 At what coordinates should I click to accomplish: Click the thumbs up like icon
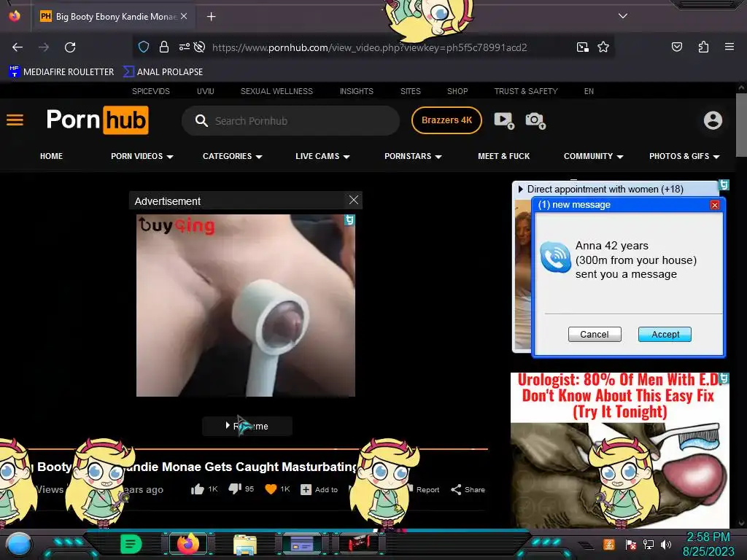(198, 489)
